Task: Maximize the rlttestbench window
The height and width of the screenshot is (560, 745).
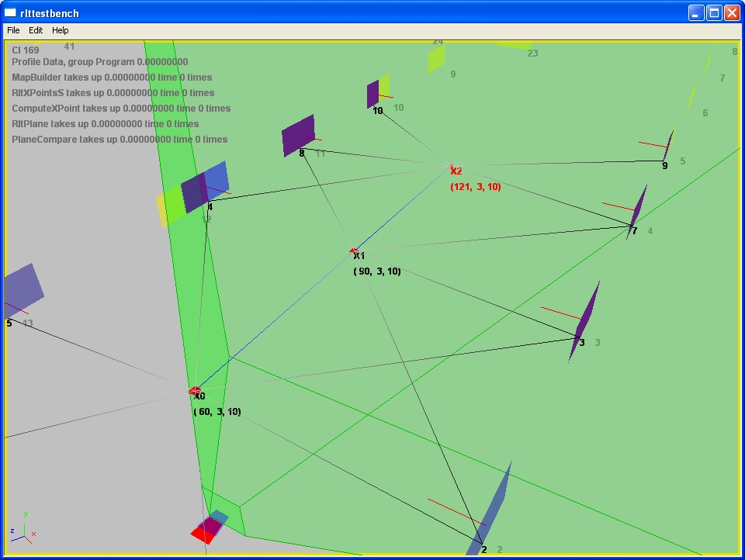Action: click(x=713, y=12)
